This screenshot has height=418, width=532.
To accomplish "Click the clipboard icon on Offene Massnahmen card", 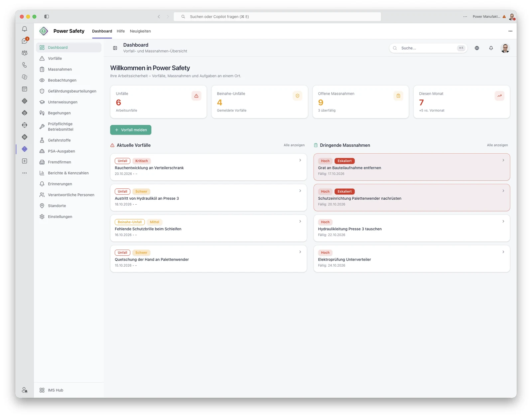I will tap(398, 96).
